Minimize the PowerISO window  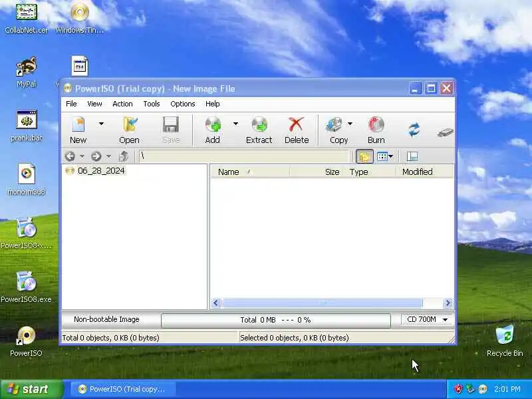(x=415, y=89)
